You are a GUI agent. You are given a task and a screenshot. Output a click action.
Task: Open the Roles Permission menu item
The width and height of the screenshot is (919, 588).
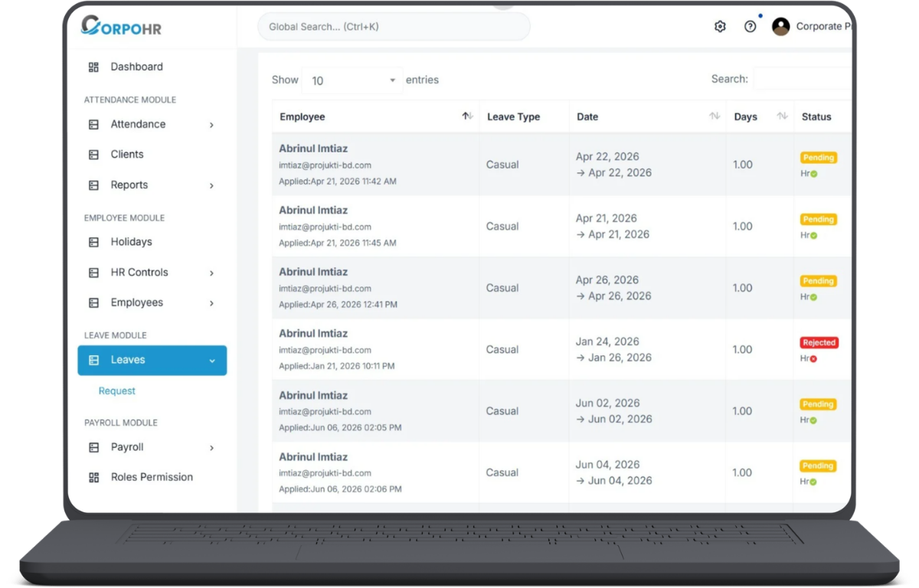[152, 477]
